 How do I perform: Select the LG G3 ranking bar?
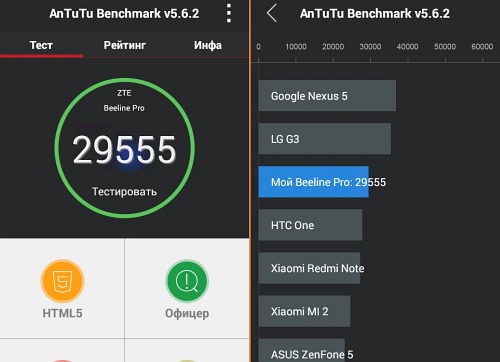325,139
